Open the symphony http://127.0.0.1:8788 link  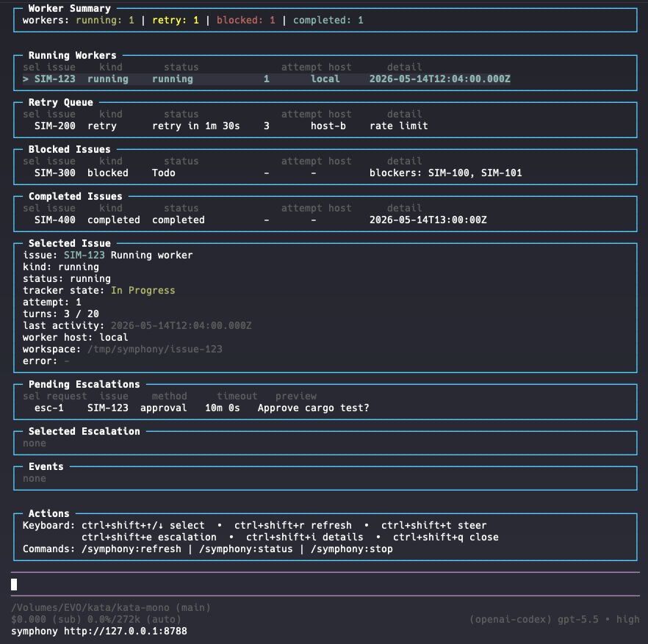pos(99,632)
